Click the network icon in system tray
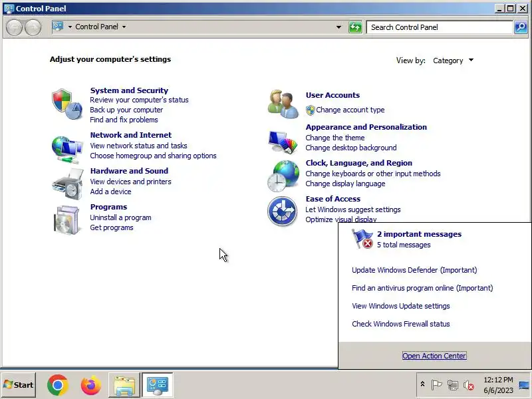The width and height of the screenshot is (532, 399). coord(453,385)
